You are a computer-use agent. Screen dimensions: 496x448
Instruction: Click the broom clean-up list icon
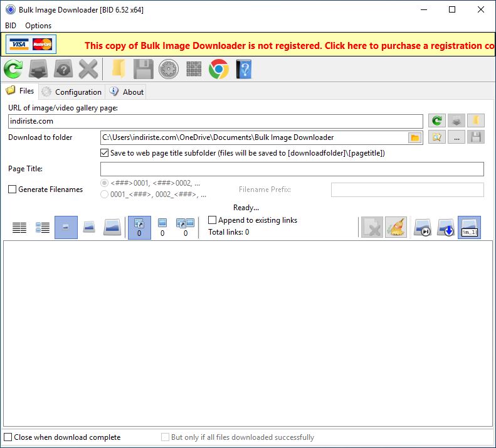click(396, 227)
